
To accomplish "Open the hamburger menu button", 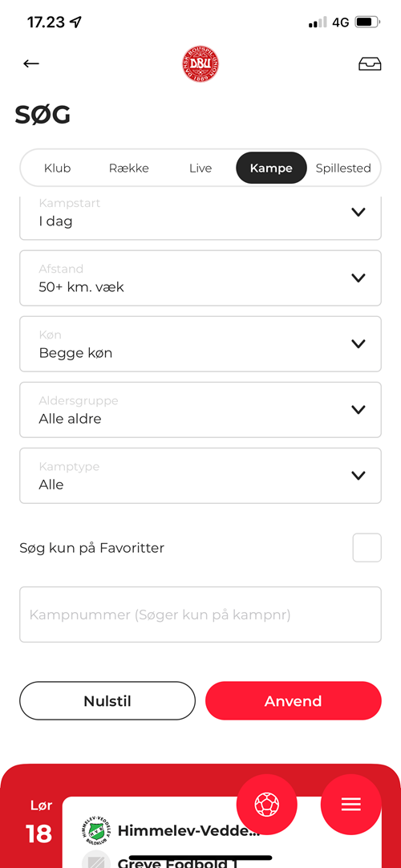I will [x=350, y=805].
